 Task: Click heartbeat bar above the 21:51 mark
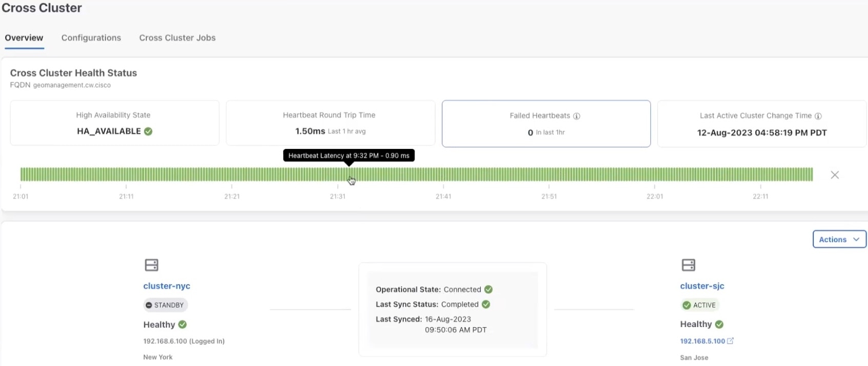click(549, 175)
